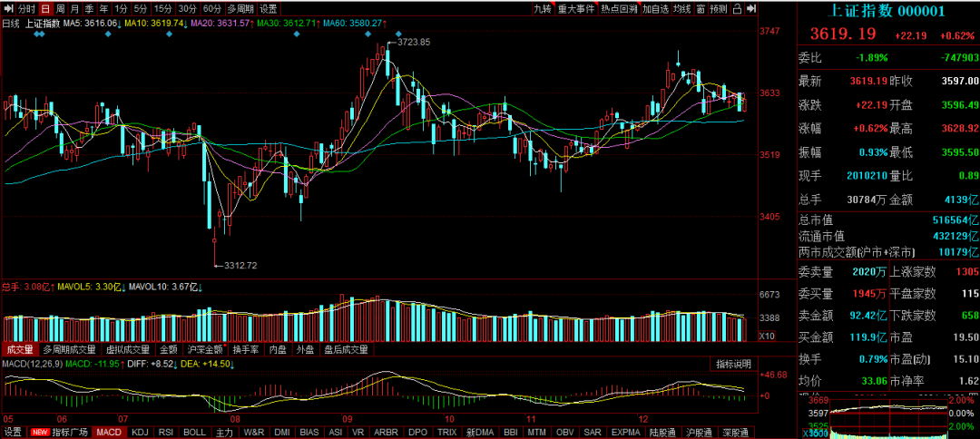Click the unlock padlock icon in toolbar
This screenshot has height=439, width=980.
tap(738, 9)
